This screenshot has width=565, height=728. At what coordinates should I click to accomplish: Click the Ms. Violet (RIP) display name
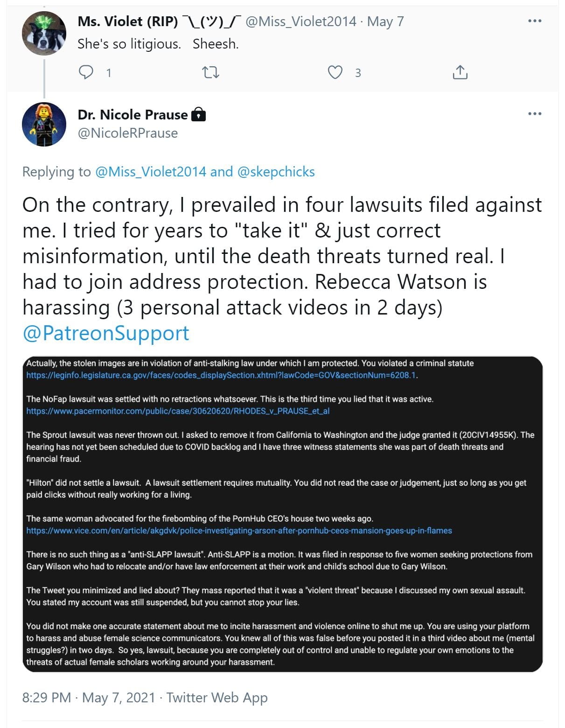point(128,21)
